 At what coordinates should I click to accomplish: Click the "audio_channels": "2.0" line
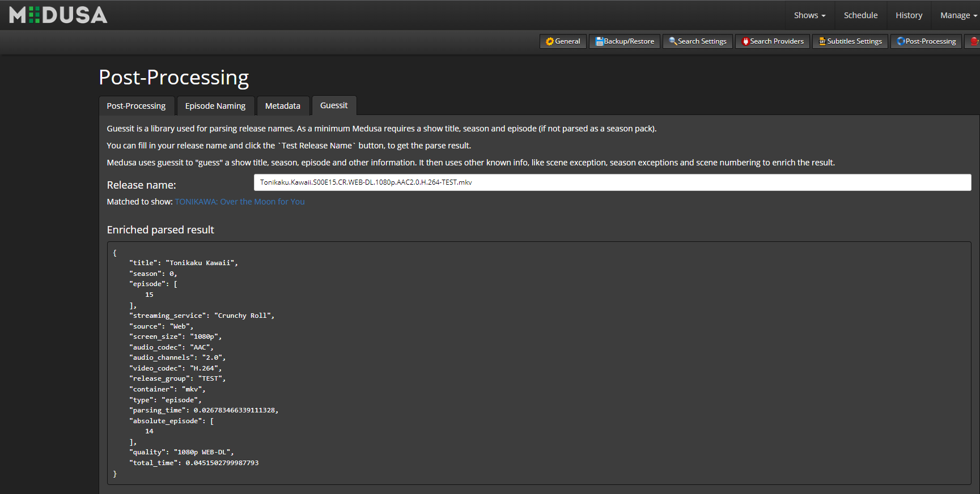[x=177, y=357]
